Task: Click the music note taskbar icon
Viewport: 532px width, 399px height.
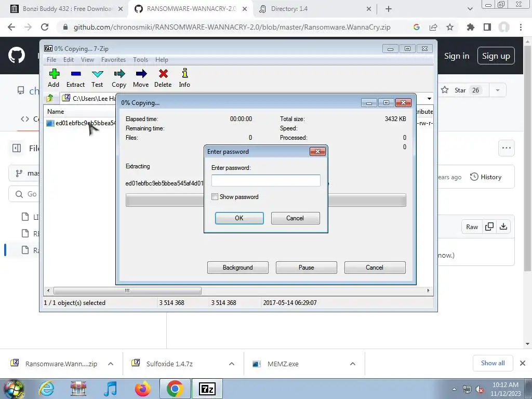Action: (x=110, y=389)
